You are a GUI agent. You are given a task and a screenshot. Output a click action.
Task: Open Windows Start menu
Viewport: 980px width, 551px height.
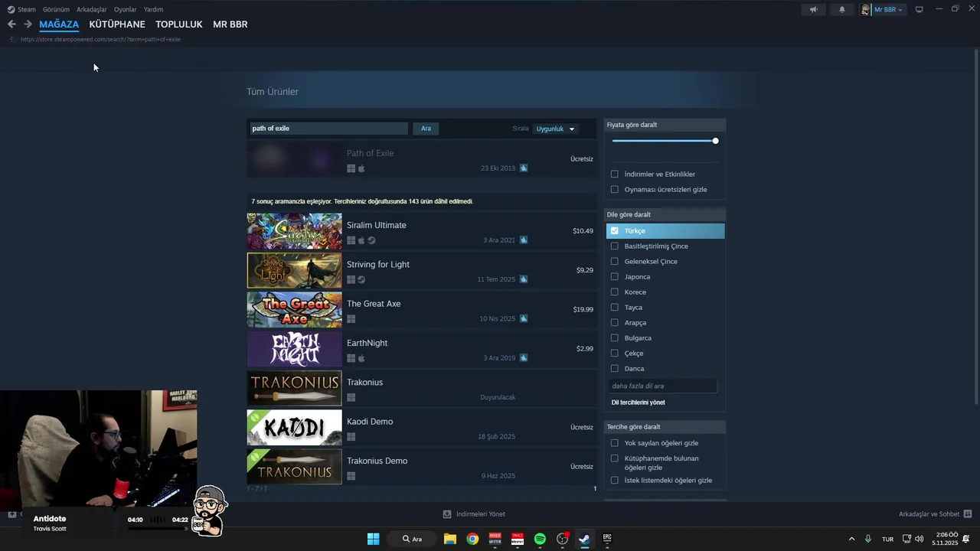tap(373, 539)
